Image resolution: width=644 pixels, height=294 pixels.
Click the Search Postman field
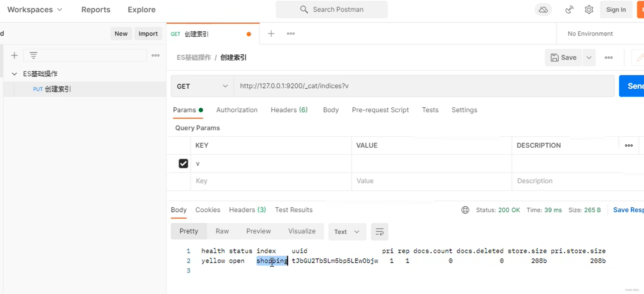pos(332,10)
